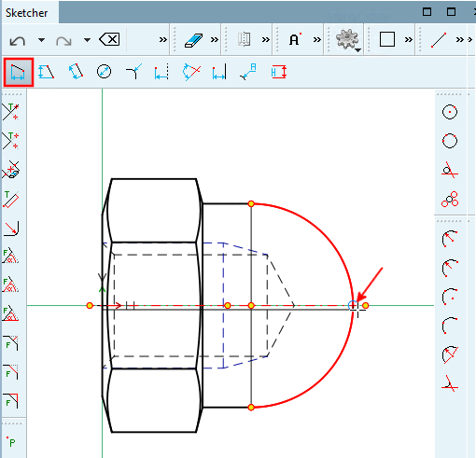476x458 pixels.
Task: Open the undo history dropdown arrow
Action: click(x=41, y=40)
